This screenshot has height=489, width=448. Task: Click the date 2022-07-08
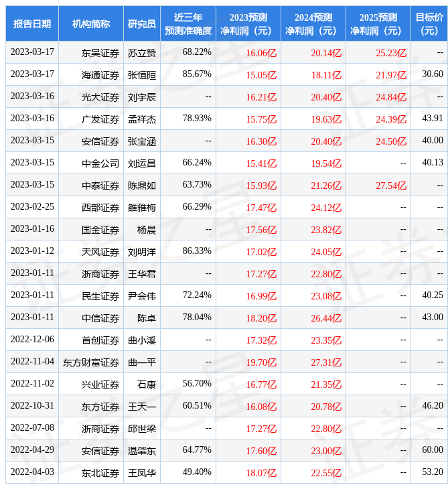click(32, 428)
